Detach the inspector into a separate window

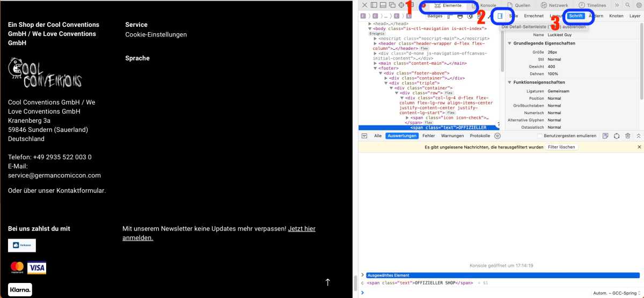[392, 5]
